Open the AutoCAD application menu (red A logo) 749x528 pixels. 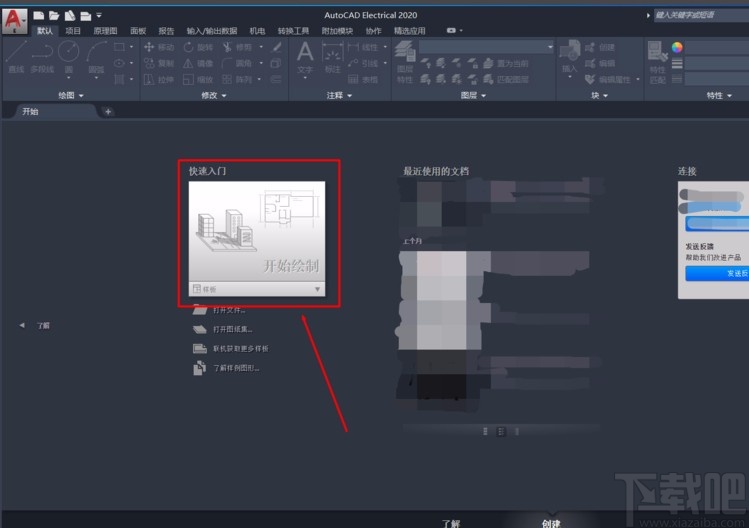(14, 21)
